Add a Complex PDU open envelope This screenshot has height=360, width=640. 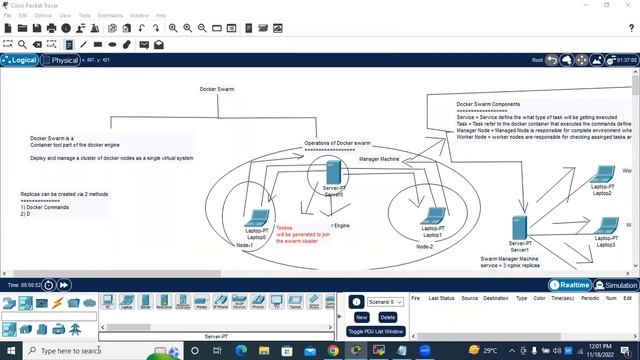tap(159, 44)
